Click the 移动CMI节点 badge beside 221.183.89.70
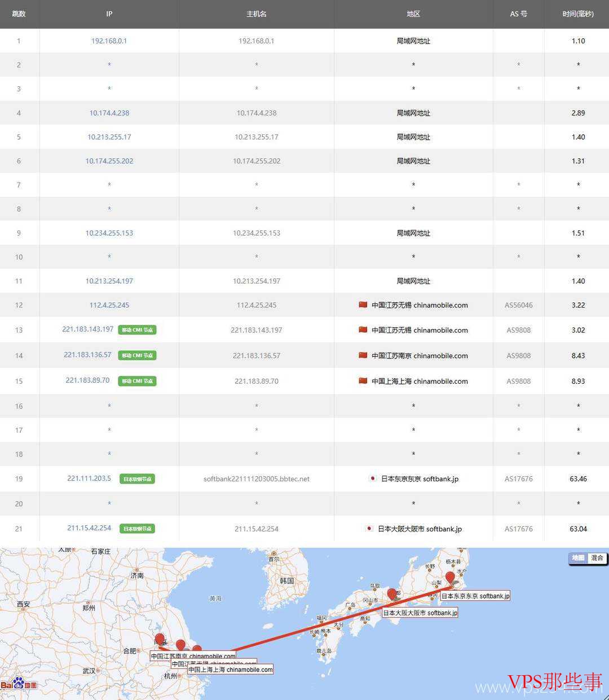609x700 pixels. [137, 381]
